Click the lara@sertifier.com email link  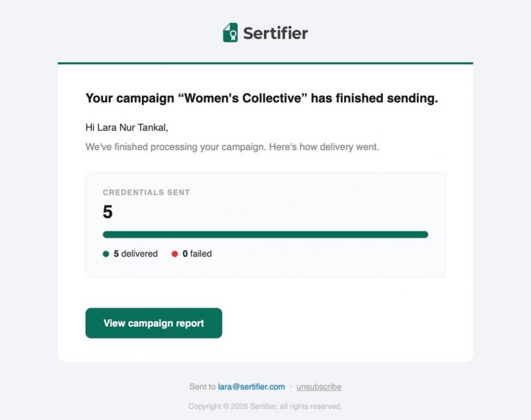(251, 386)
